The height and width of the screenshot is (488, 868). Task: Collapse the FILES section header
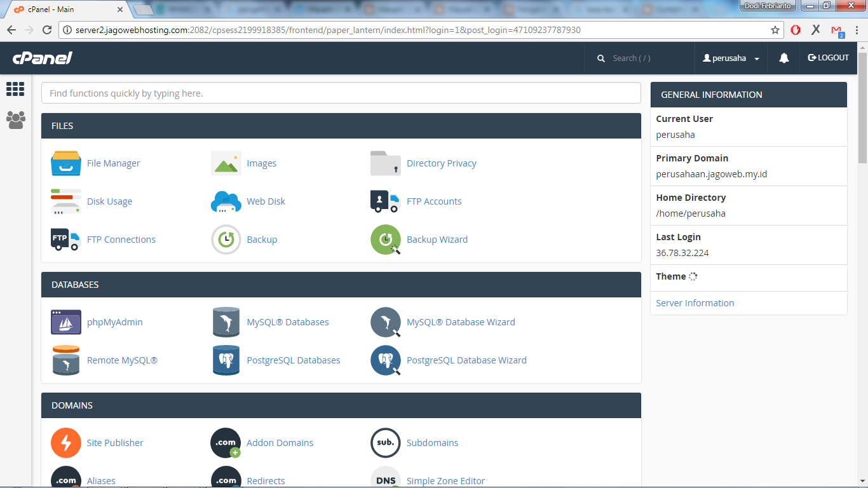tap(341, 126)
